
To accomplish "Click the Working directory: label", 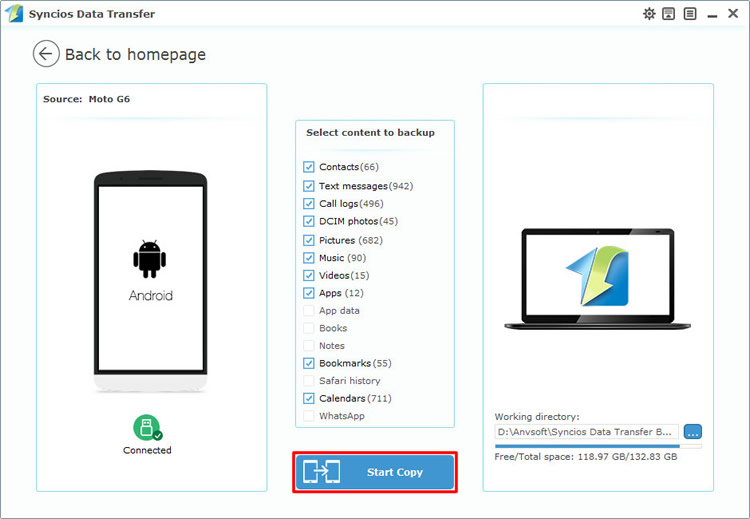I will [537, 417].
